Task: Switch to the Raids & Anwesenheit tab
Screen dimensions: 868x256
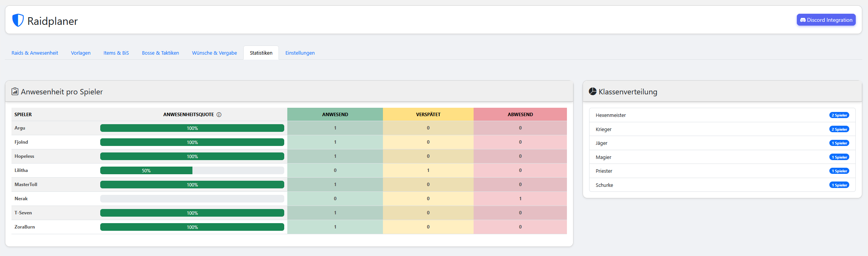Action: click(x=35, y=53)
